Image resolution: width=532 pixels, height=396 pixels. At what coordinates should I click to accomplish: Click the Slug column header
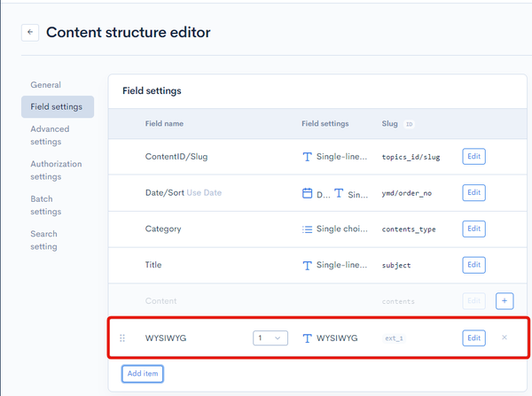coord(389,124)
